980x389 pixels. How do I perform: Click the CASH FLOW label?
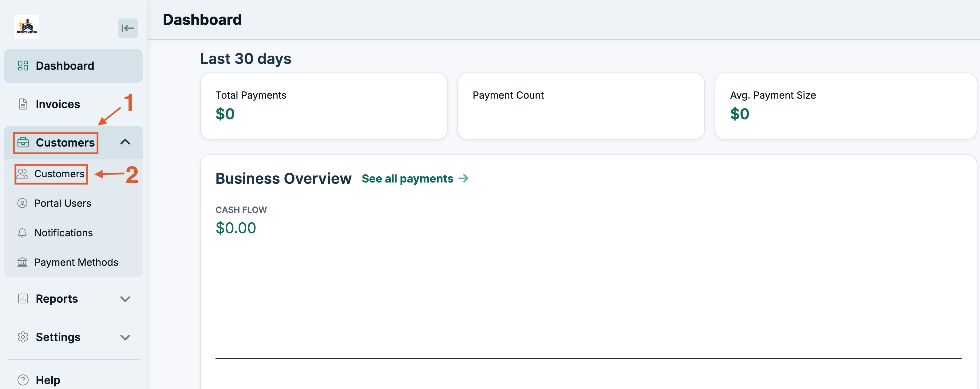tap(241, 210)
